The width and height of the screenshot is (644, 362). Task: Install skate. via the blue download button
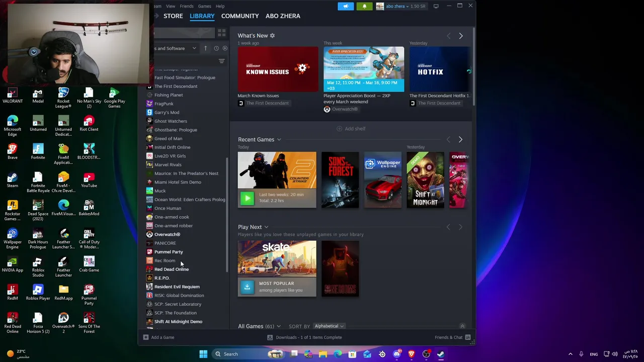coord(247,287)
